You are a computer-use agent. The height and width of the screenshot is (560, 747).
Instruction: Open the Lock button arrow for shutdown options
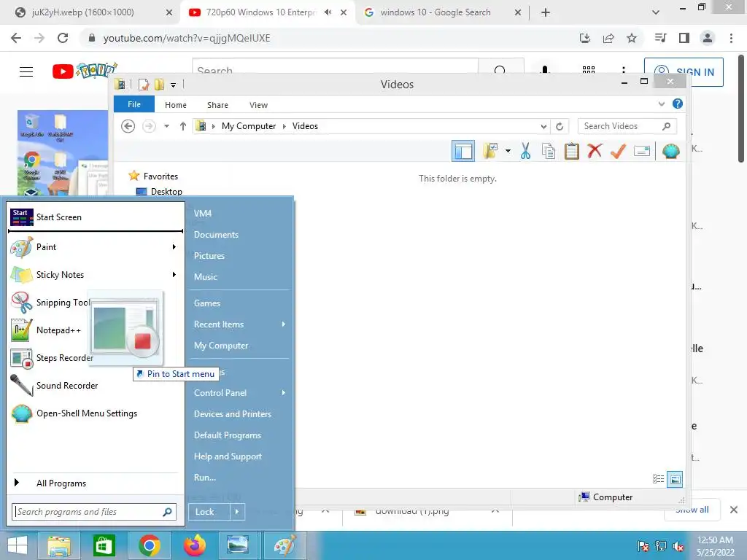237,512
